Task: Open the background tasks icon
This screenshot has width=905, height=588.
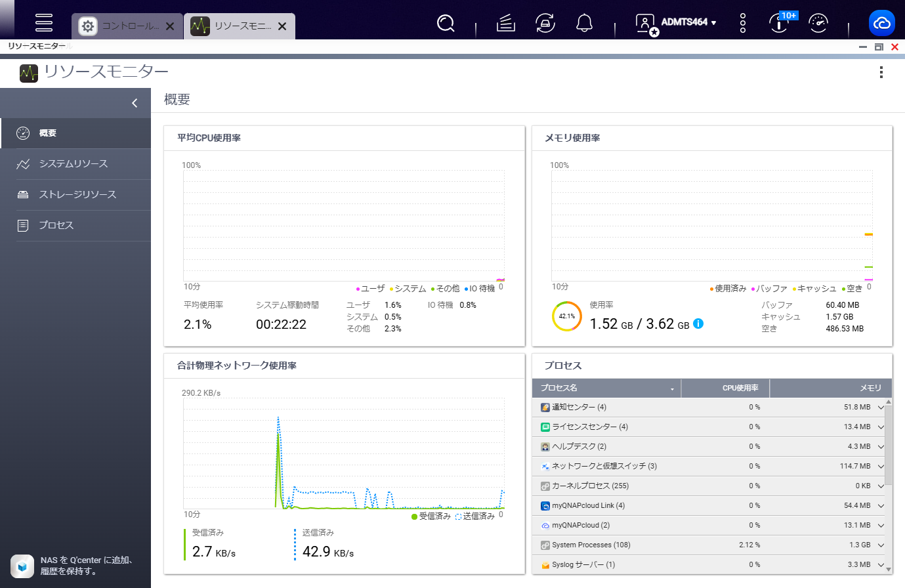Action: 505,24
